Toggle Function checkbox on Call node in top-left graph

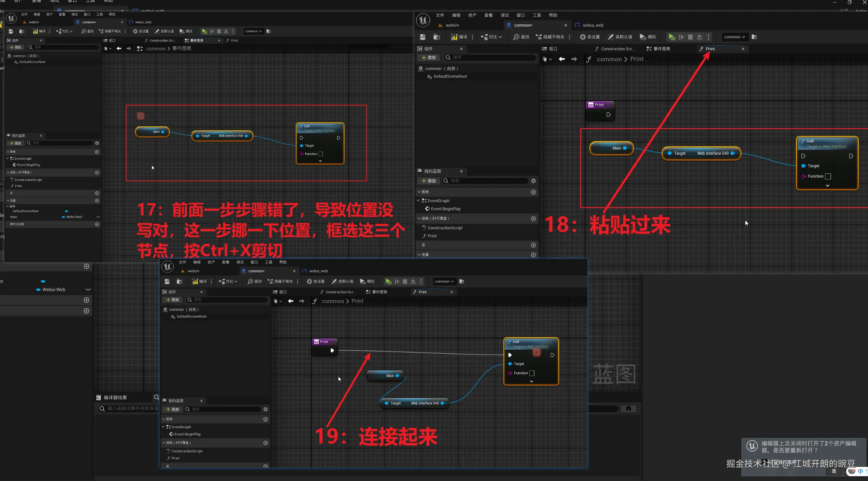click(x=321, y=154)
